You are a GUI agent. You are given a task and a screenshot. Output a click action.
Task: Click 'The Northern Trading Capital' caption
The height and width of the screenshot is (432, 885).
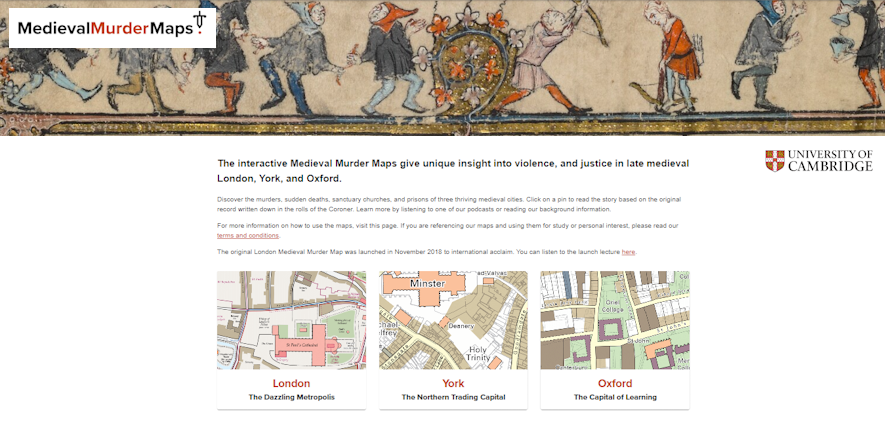point(453,397)
